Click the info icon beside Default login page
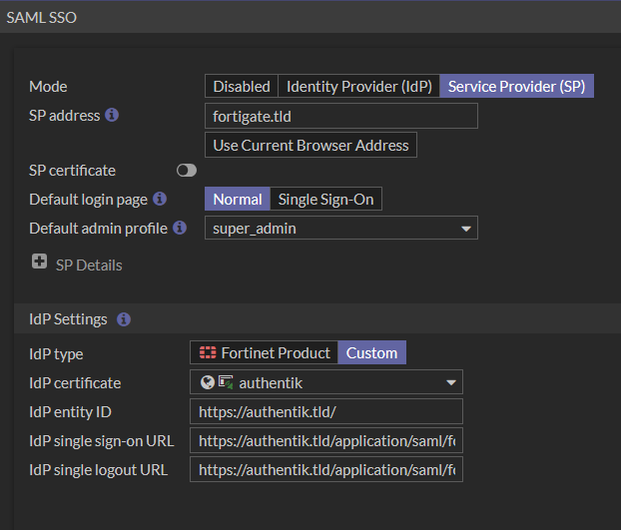The image size is (621, 530). pos(159,199)
